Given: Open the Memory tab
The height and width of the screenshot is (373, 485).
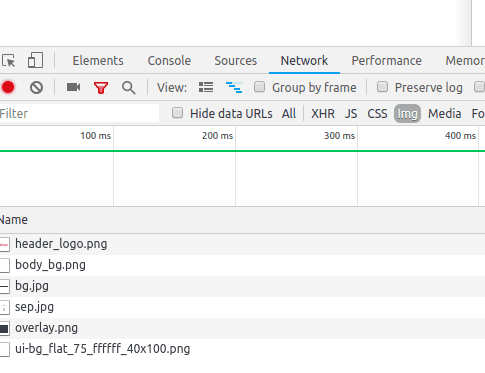Looking at the screenshot, I should click(465, 61).
